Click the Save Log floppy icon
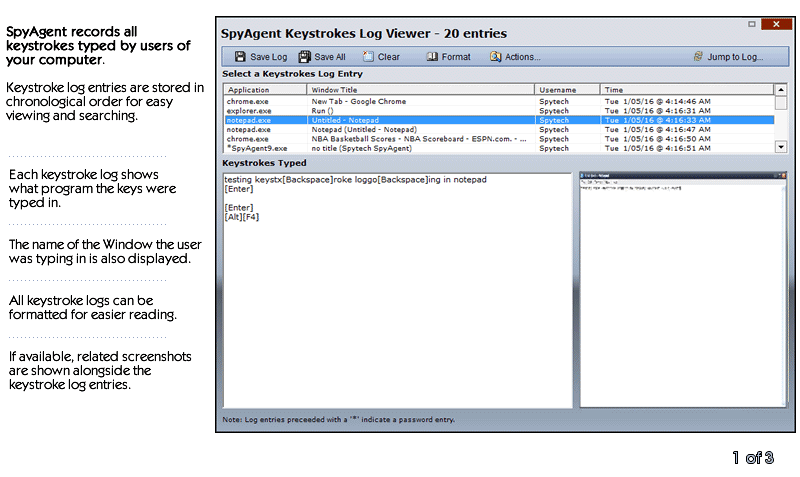Image resolution: width=800 pixels, height=477 pixels. click(x=240, y=57)
